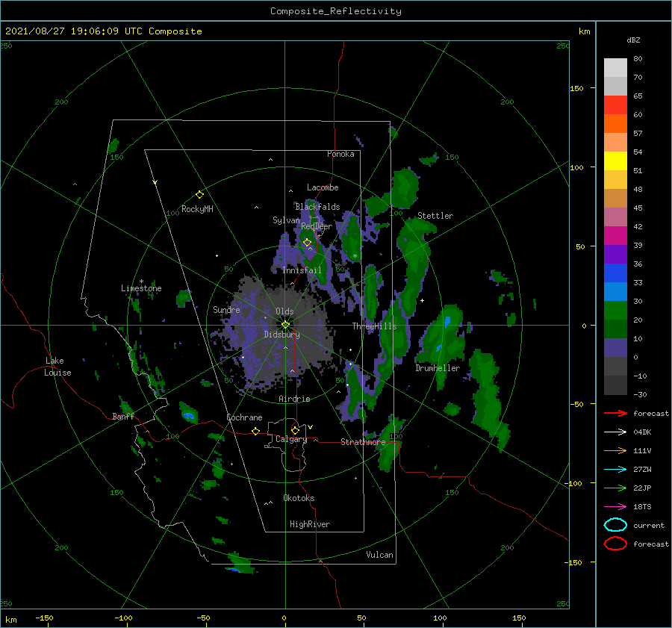Click the yellow diamond marker at RedDeer
Image resolution: width=672 pixels, height=628 pixels.
pyautogui.click(x=307, y=243)
